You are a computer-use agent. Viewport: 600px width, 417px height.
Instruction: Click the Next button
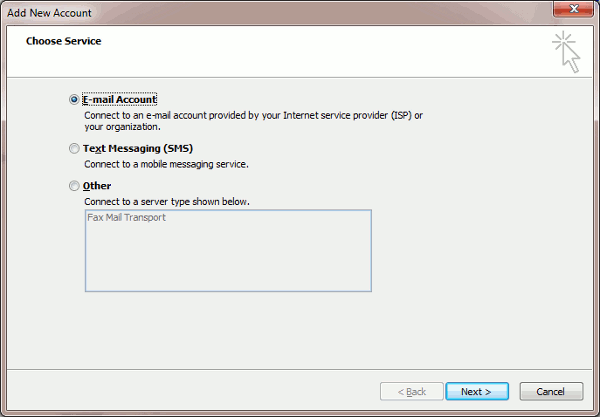[x=476, y=391]
